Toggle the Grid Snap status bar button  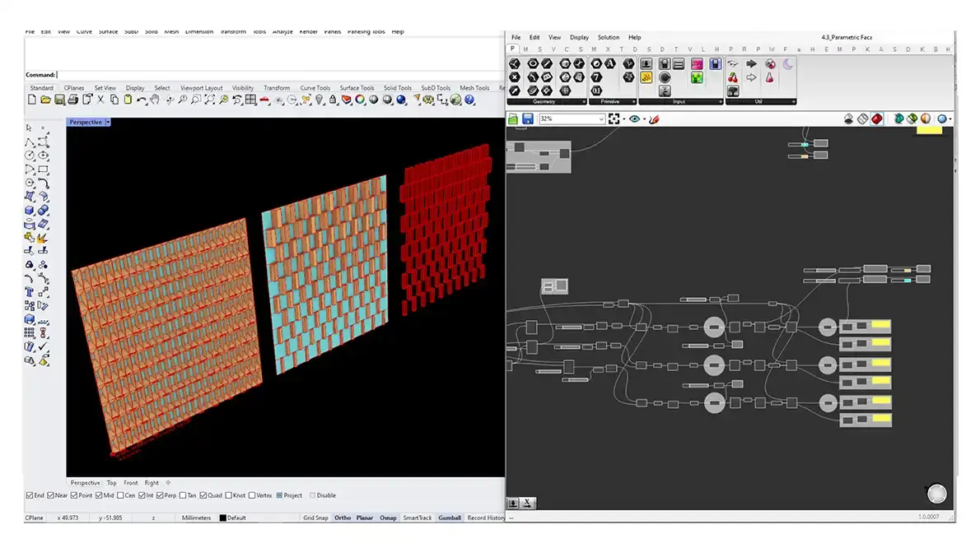pyautogui.click(x=315, y=518)
